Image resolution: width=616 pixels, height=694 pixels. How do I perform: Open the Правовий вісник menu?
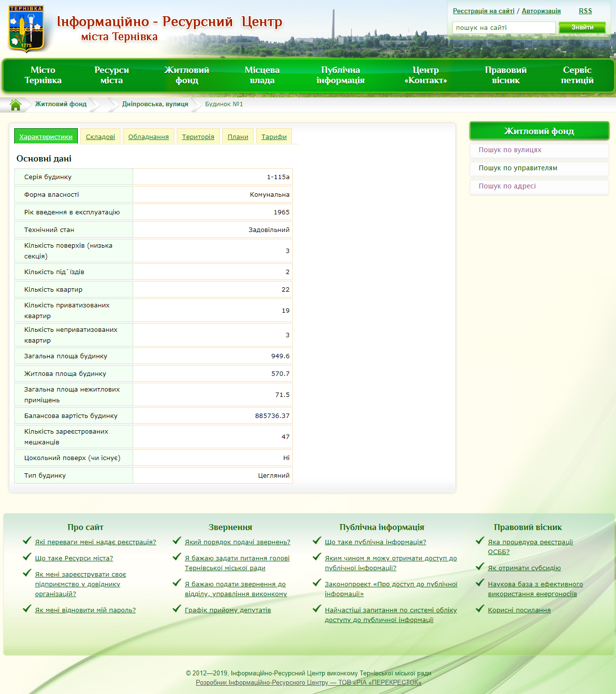506,75
